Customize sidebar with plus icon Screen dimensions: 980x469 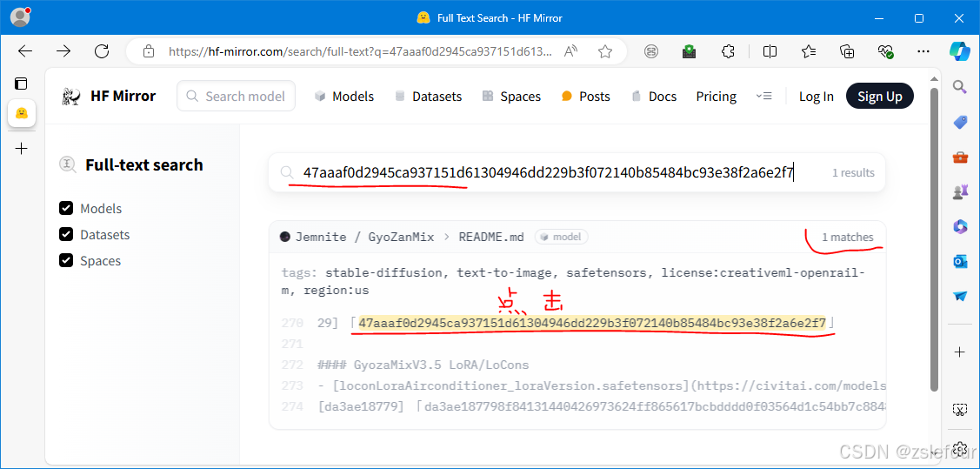tap(960, 352)
